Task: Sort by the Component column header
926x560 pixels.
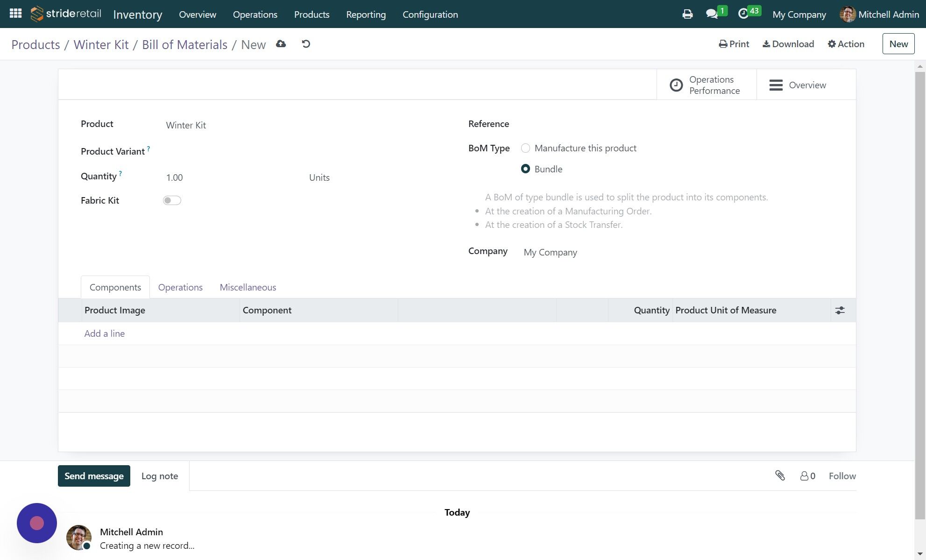Action: pyautogui.click(x=319, y=310)
